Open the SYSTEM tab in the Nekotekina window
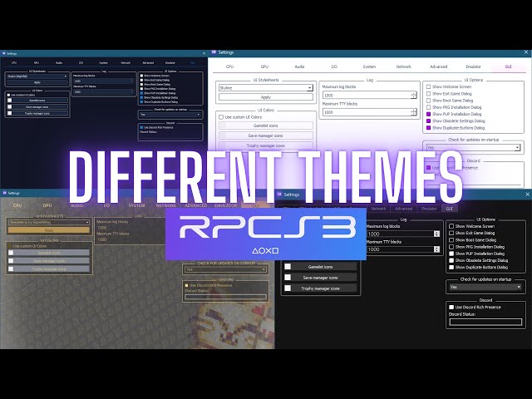 tap(136, 205)
